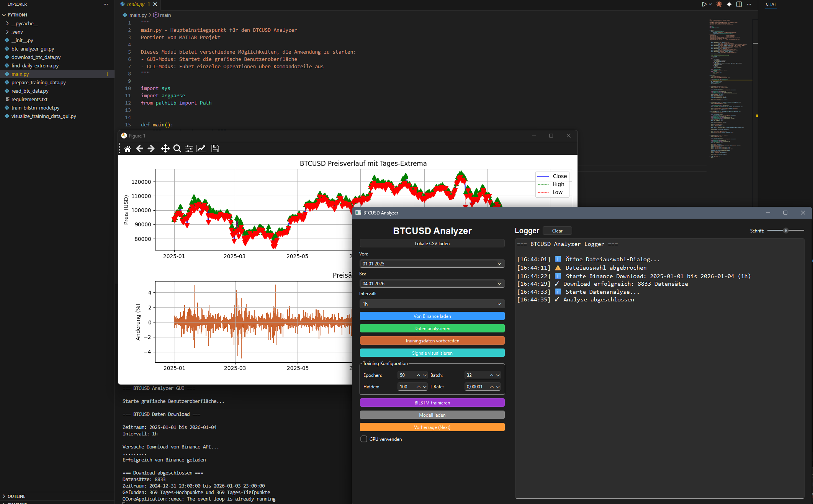Click the Schrift font size slider
This screenshot has width=813, height=504.
[x=785, y=231]
